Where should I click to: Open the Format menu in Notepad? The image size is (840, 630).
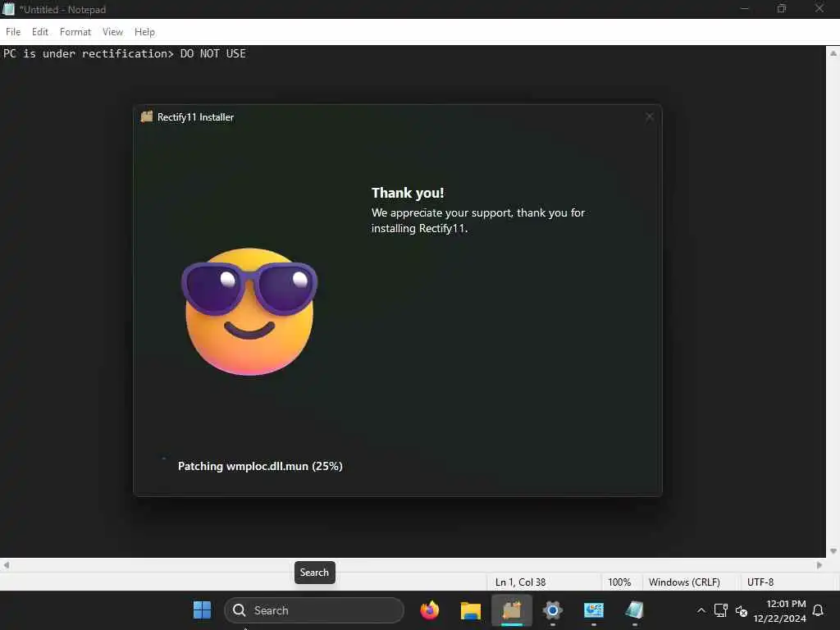[75, 32]
